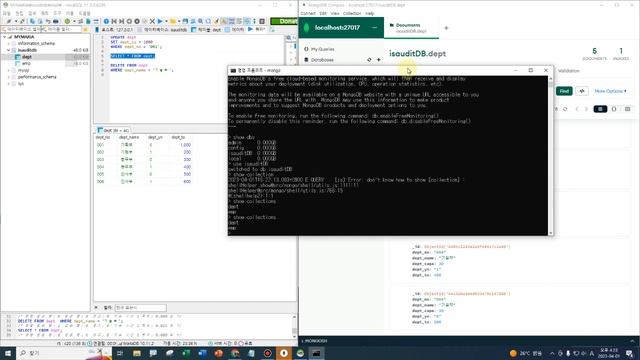
Task: Open the database isauditdb tab
Action: pos(162,30)
